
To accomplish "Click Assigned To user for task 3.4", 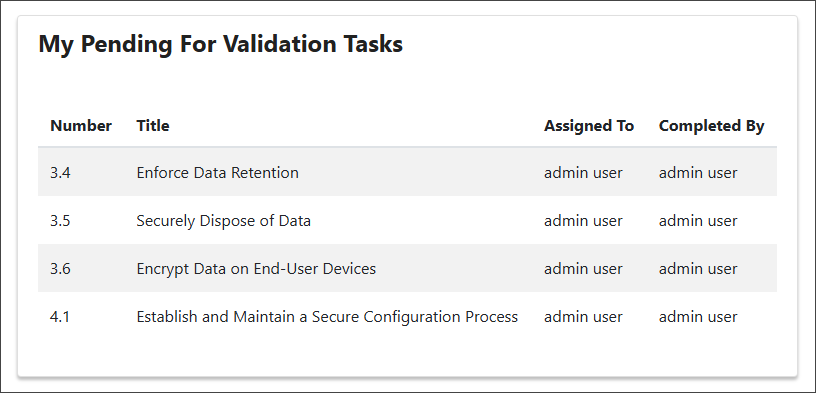I will coord(583,173).
